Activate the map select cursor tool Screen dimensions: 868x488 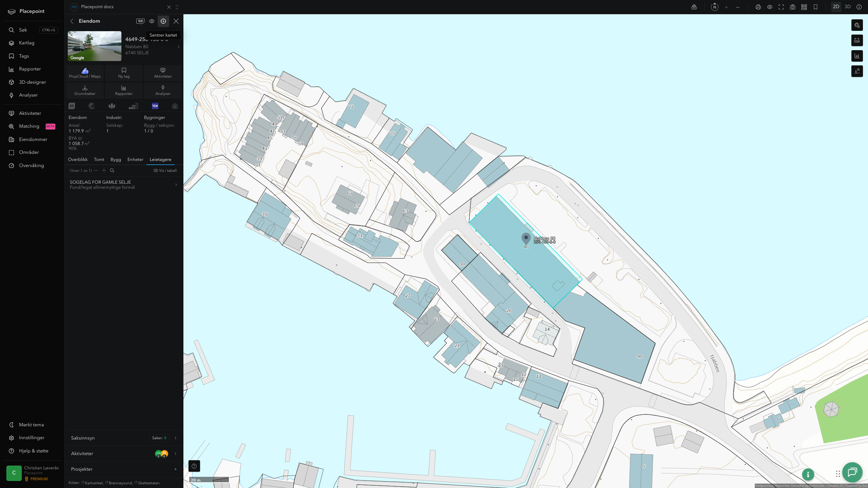(857, 25)
